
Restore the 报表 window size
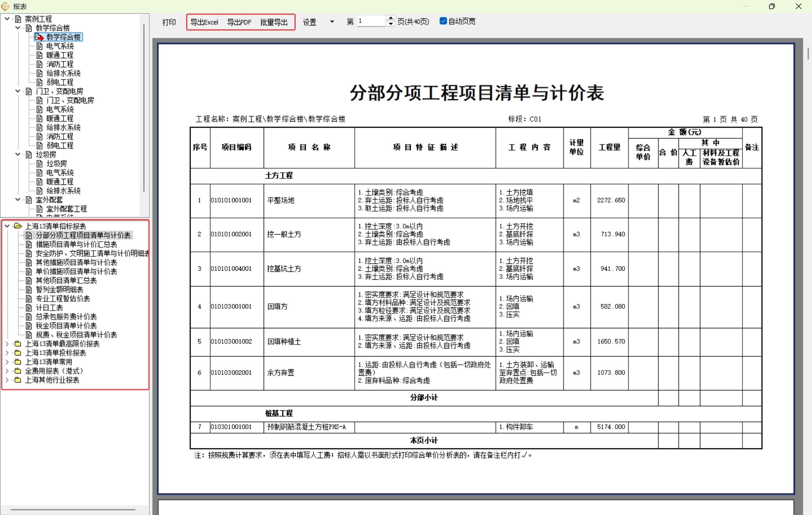pyautogui.click(x=772, y=6)
